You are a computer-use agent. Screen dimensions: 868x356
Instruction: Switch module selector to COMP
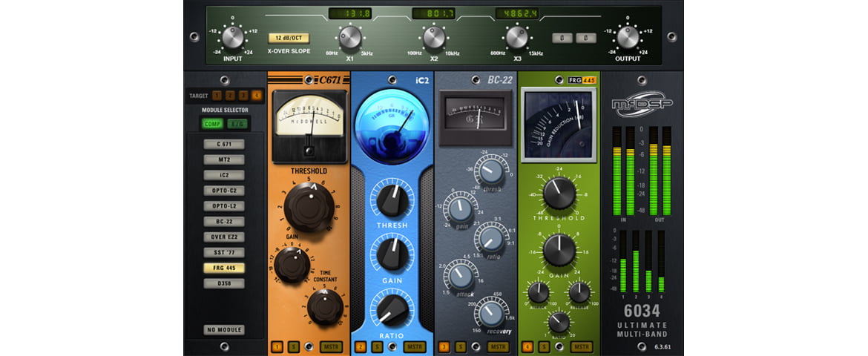click(213, 124)
